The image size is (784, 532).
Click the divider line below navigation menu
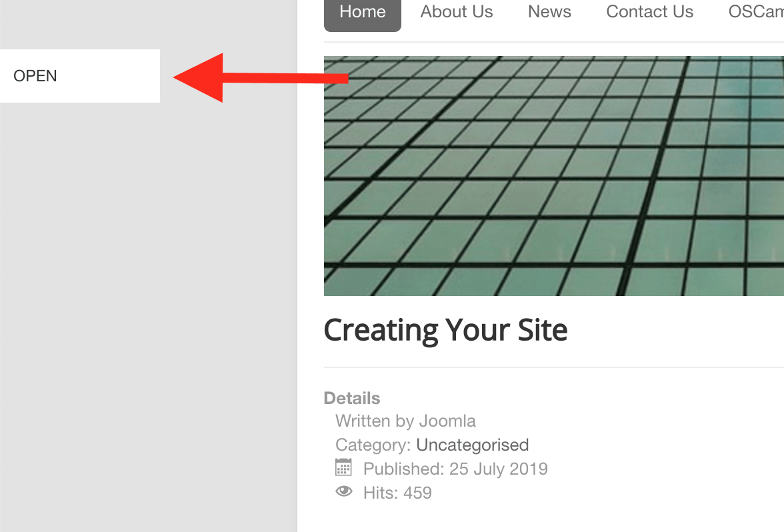pos(553,42)
